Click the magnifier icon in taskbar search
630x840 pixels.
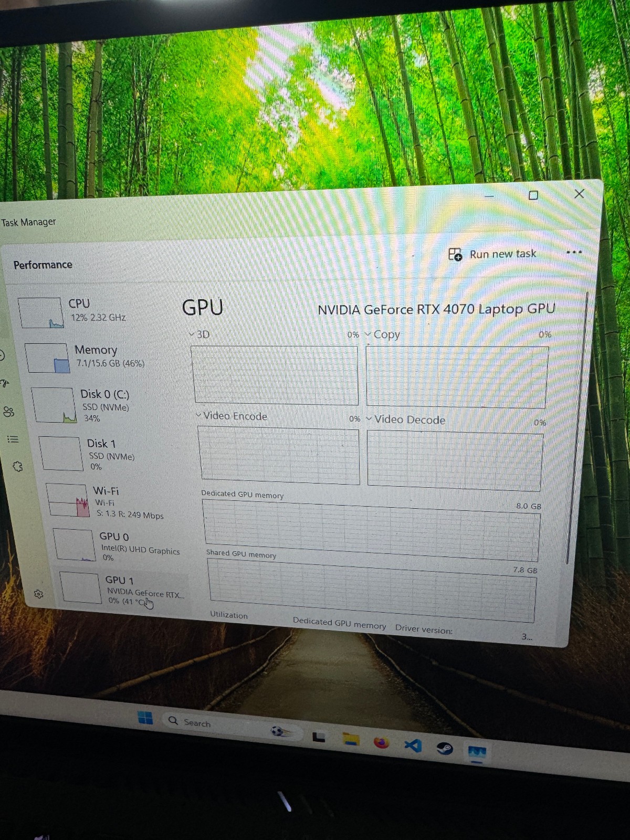(173, 720)
